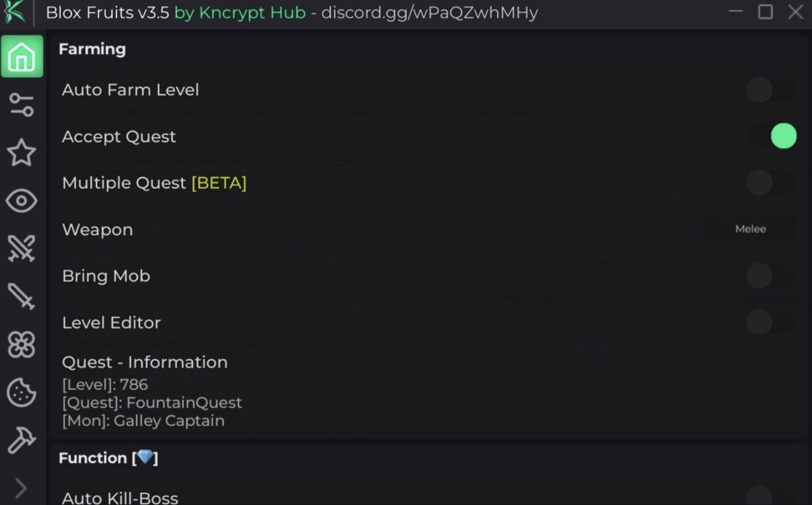Select the cookie sidebar icon
This screenshot has width=812, height=505.
[22, 393]
